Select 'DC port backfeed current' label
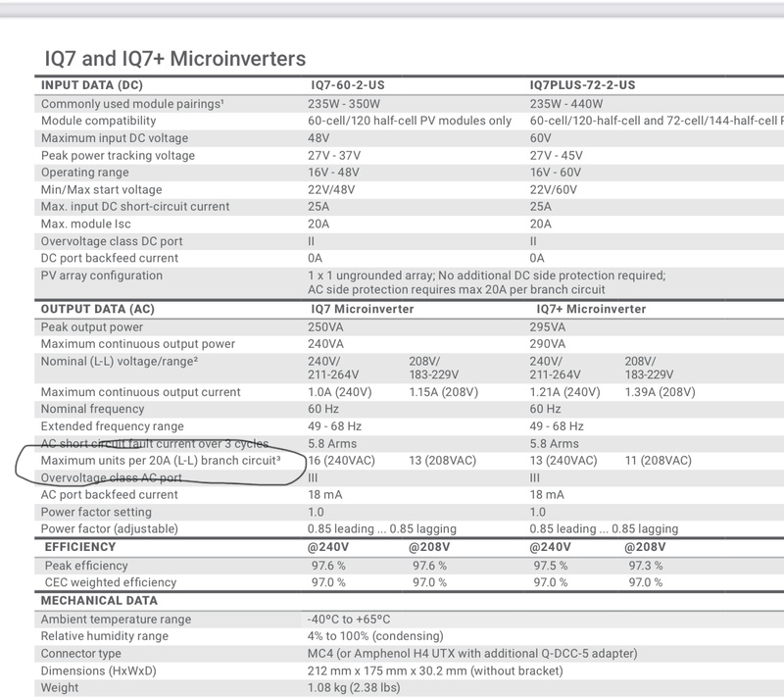This screenshot has height=697, width=784. (x=110, y=259)
